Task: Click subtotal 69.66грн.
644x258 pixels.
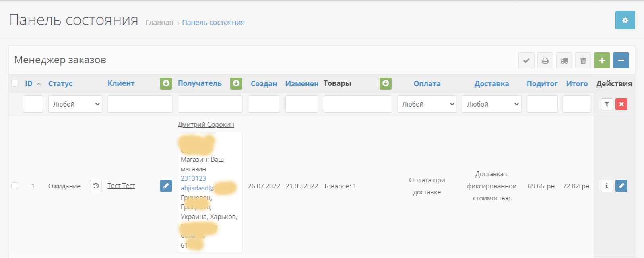Action: [542, 186]
